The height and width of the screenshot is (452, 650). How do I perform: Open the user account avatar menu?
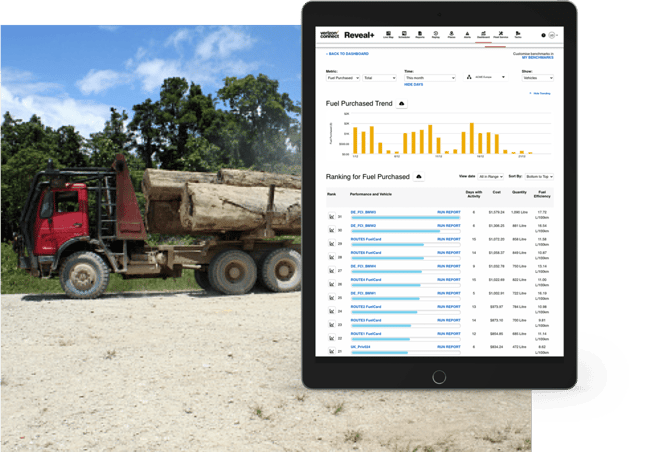(552, 35)
